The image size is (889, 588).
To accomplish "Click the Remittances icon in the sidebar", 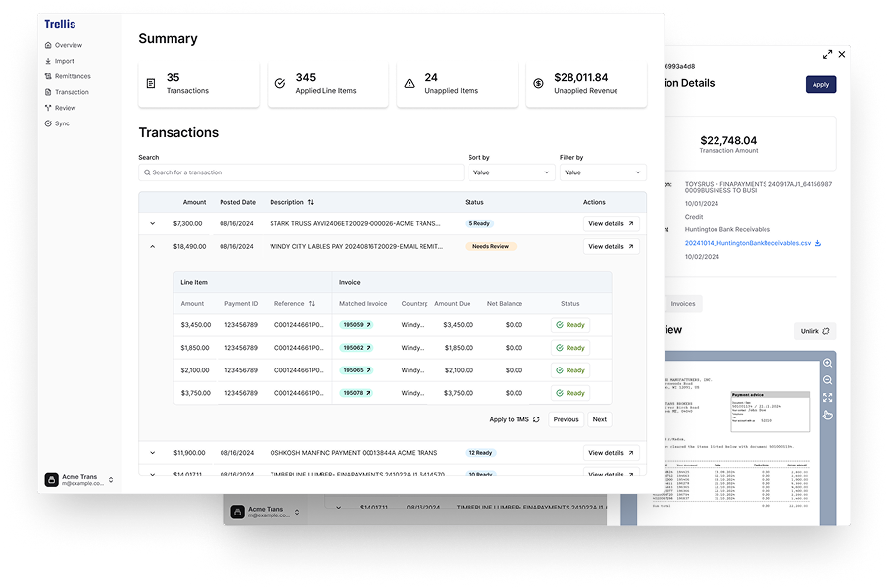I will click(49, 76).
